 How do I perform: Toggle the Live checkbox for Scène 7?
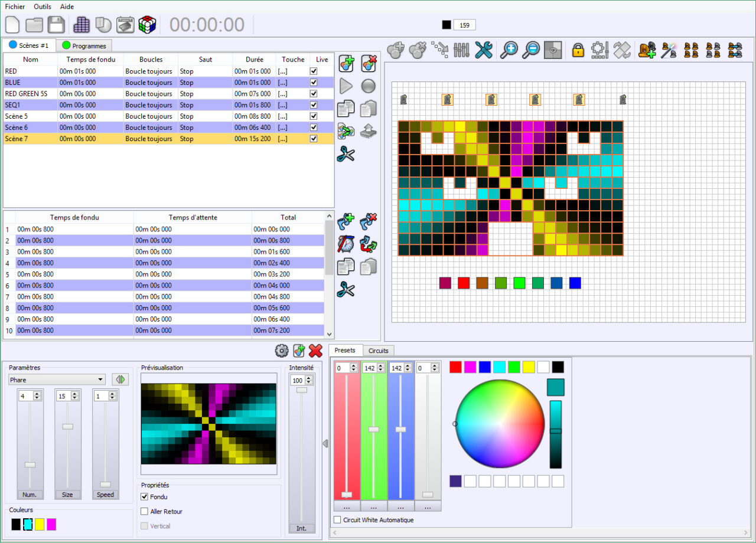point(314,139)
